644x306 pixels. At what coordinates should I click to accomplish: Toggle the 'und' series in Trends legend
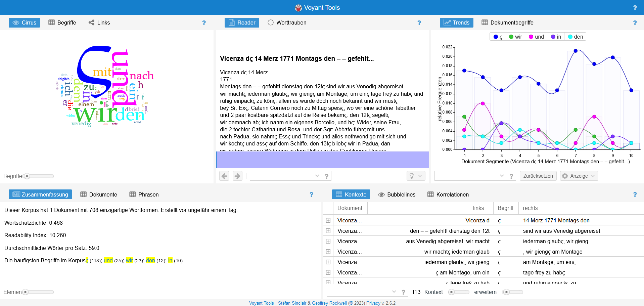pos(536,37)
